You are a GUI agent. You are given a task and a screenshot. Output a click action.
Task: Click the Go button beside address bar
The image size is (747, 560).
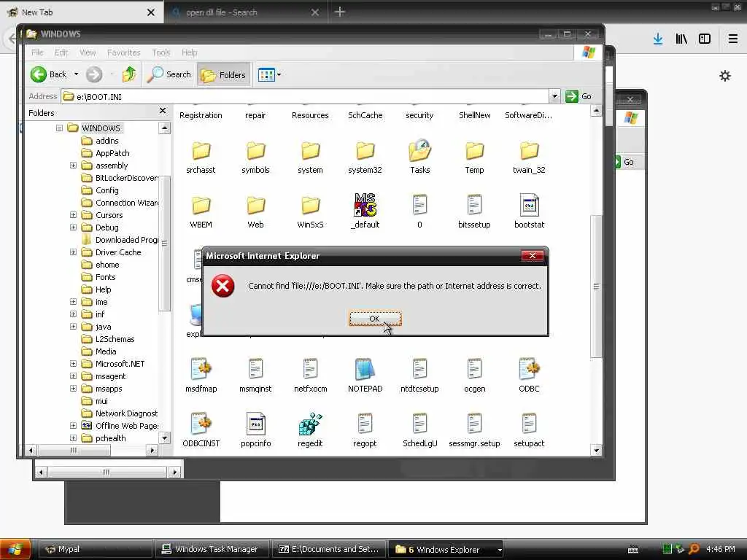click(x=578, y=97)
